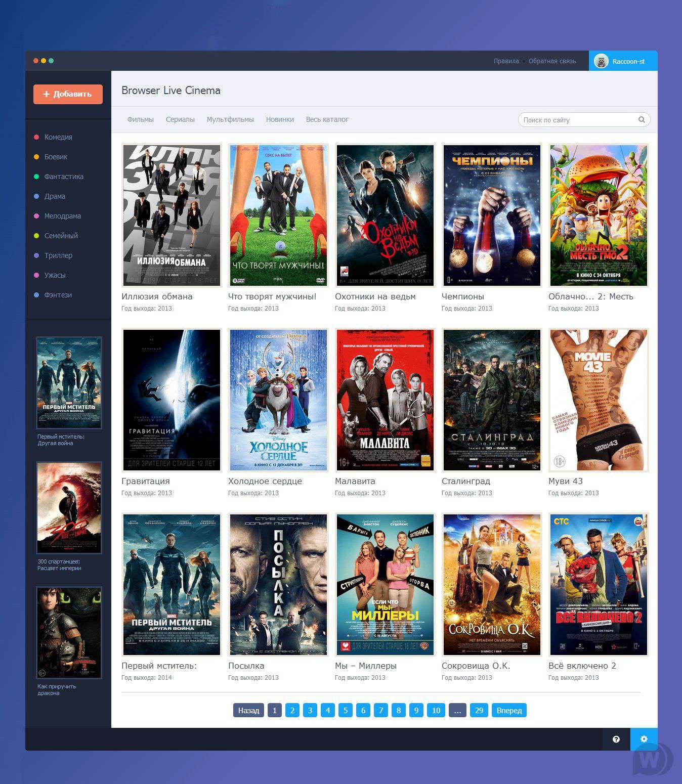Click sidebar link 300 спартанцев: Расцвет империи
Screen dimensions: 682x784
[x=59, y=564]
